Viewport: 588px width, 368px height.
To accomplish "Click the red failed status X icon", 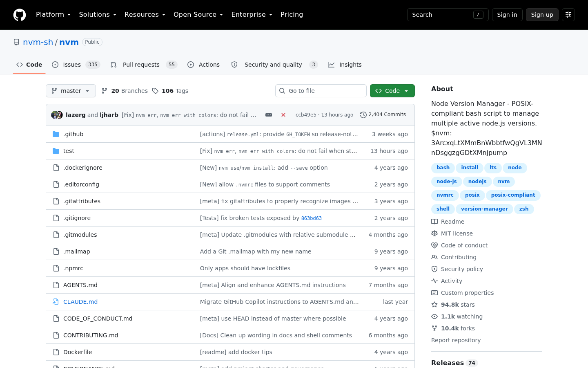I will (x=283, y=115).
